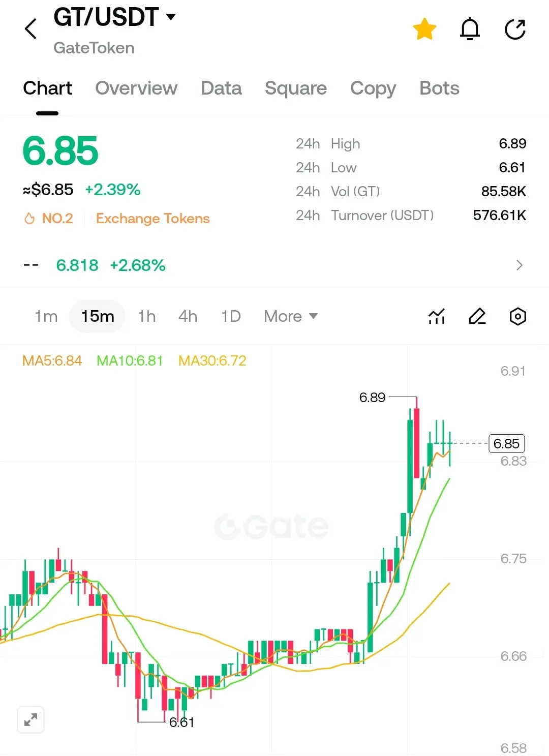The height and width of the screenshot is (756, 549).
Task: Tap the 24h Low value 6.61
Action: (x=512, y=167)
